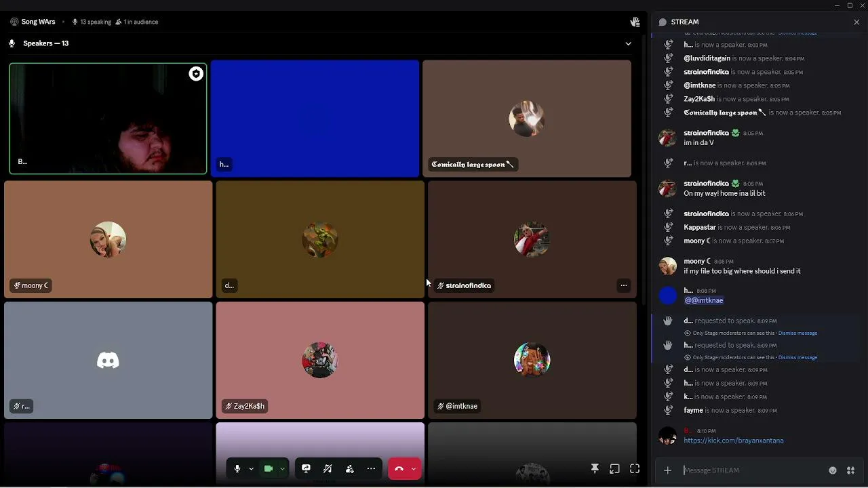Open options ellipsis on strainofindica's tile

[624, 285]
